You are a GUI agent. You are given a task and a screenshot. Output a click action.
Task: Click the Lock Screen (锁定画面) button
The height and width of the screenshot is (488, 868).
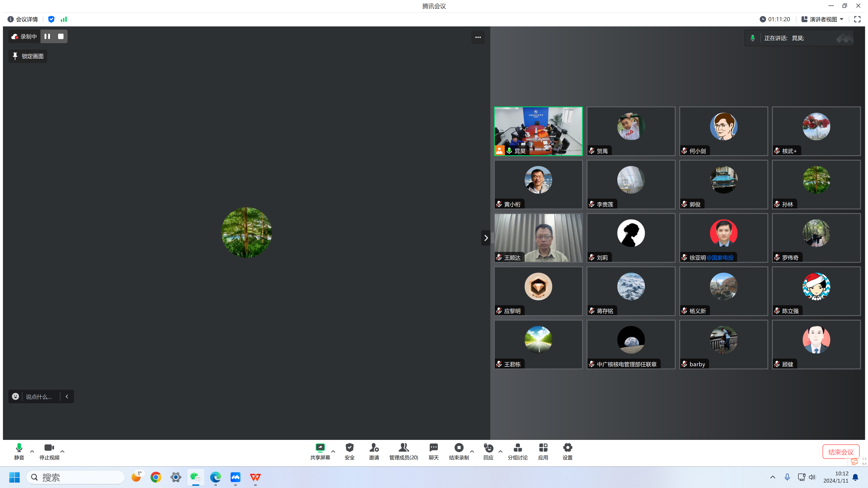point(28,56)
